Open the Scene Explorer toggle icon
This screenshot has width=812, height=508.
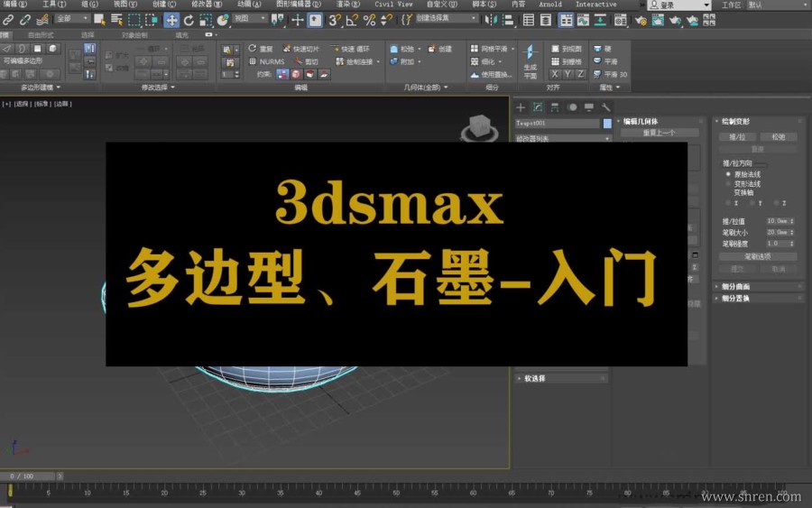pyautogui.click(x=528, y=20)
